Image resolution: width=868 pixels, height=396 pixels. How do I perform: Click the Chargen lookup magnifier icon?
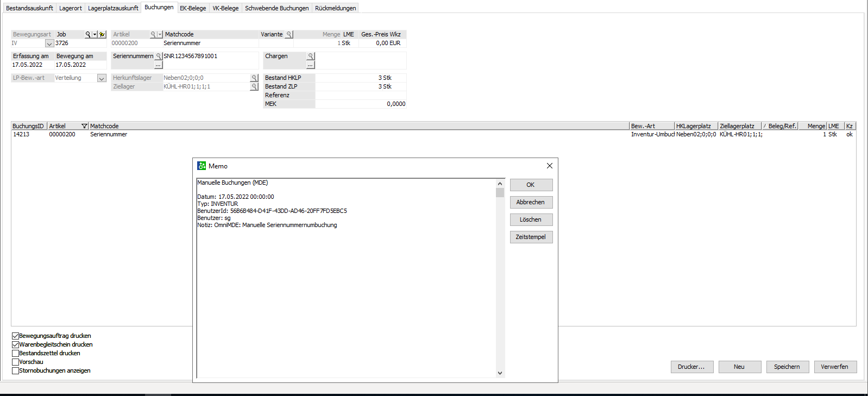tap(311, 56)
